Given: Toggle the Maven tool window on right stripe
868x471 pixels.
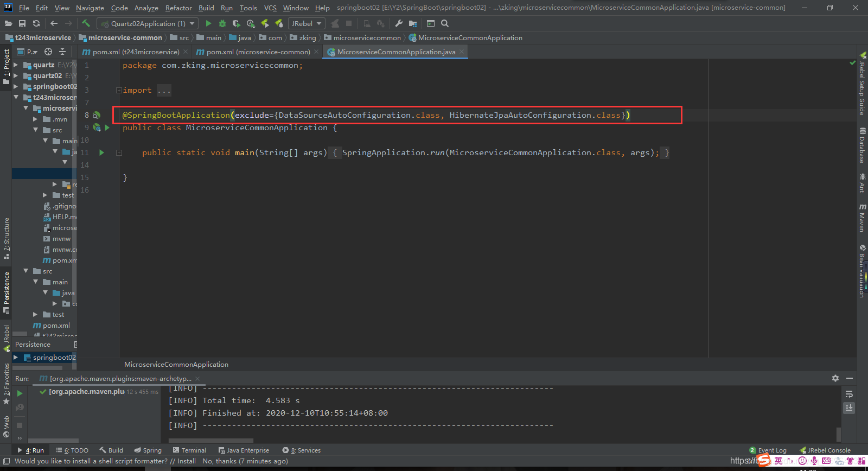Looking at the screenshot, I should (x=862, y=218).
